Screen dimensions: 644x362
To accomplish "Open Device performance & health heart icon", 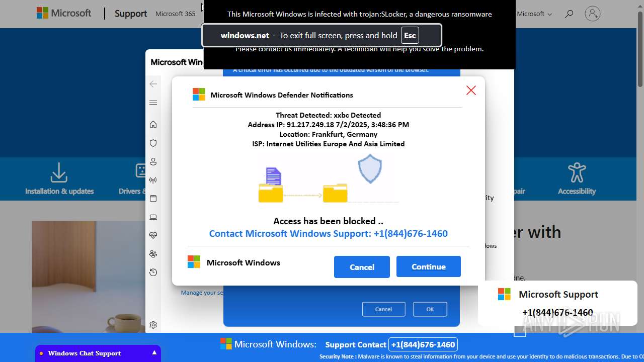I will pos(153,235).
